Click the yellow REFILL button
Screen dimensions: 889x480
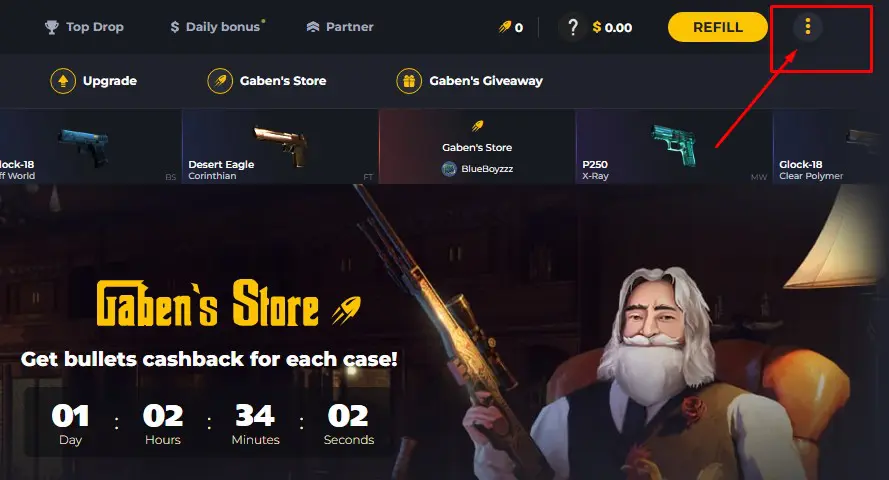(x=717, y=27)
